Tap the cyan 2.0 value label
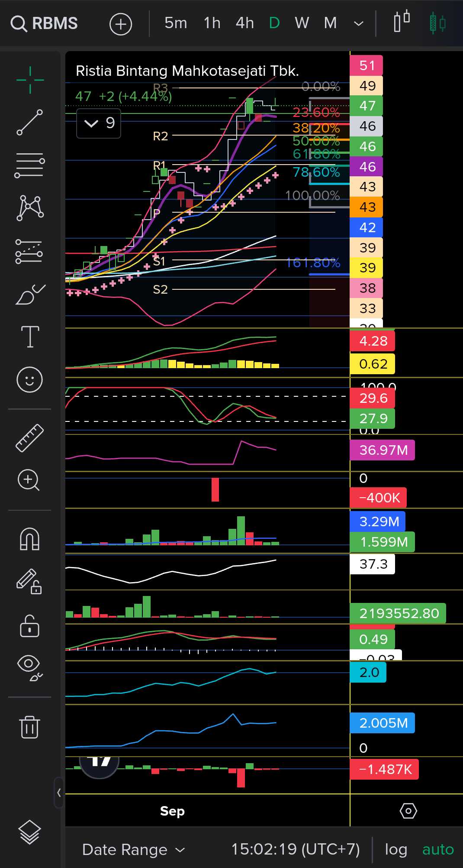The image size is (463, 868). (x=368, y=672)
